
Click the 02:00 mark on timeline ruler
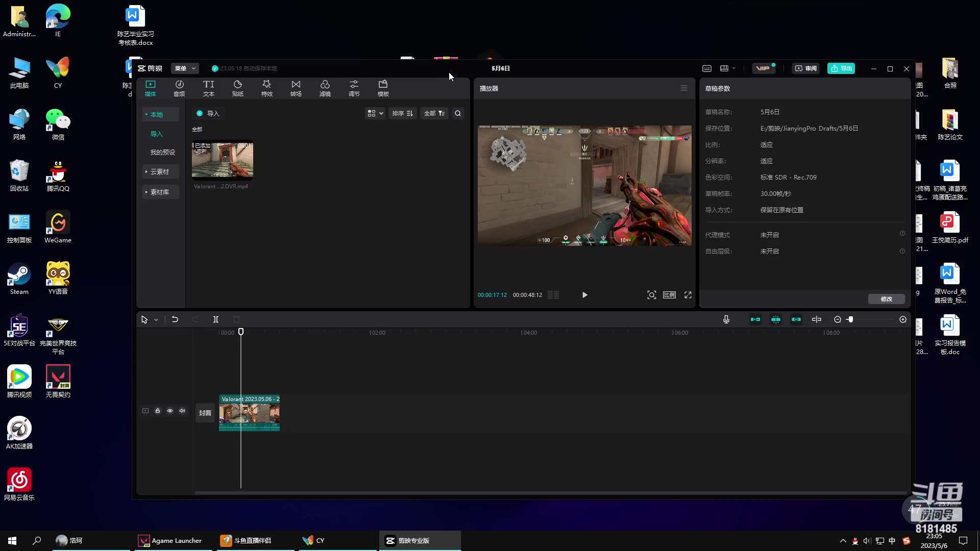click(378, 333)
